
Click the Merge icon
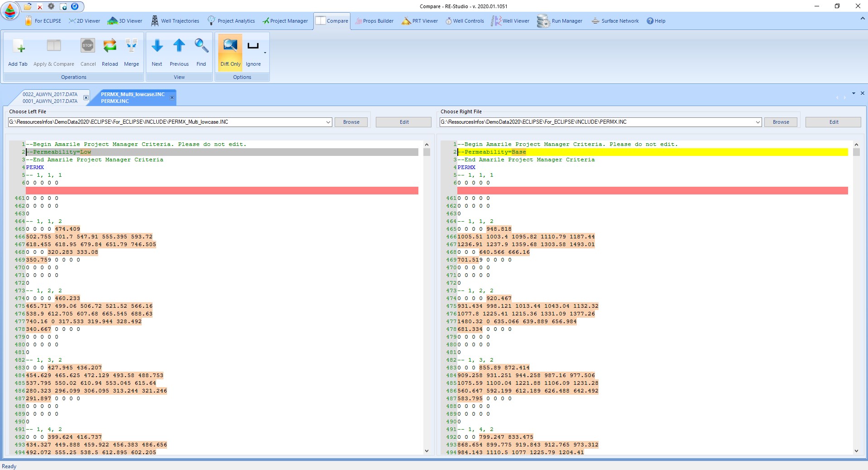[x=131, y=47]
